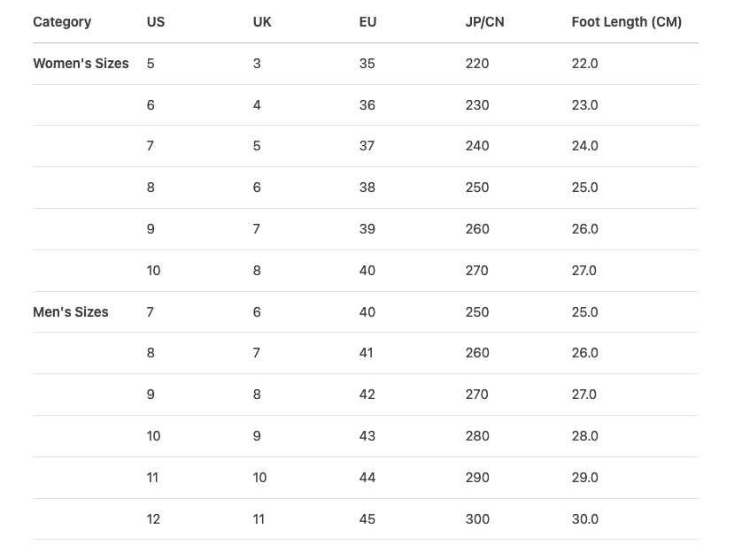Click the JP/CN 300 cell

(476, 519)
